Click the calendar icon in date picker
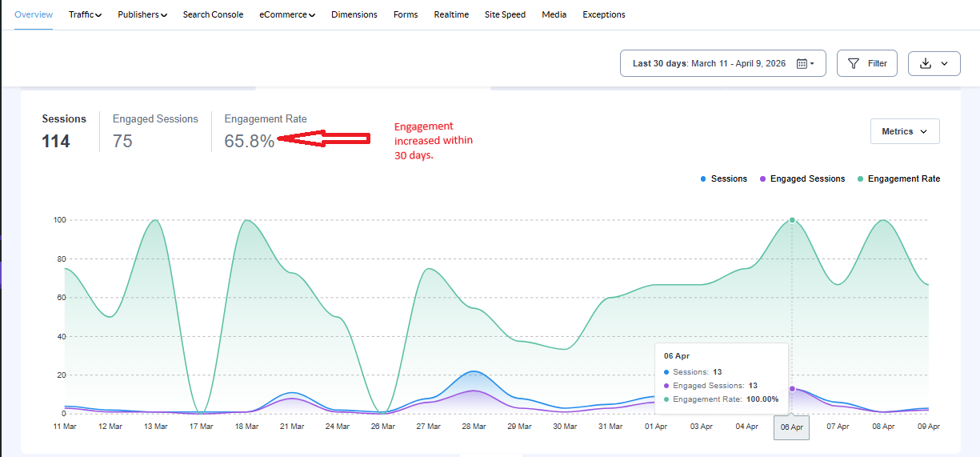 802,63
